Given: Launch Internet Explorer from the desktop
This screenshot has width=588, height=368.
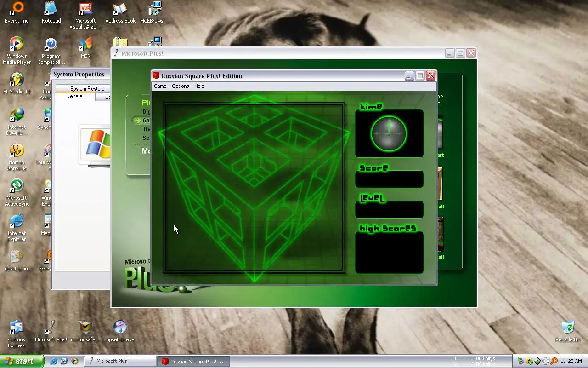Looking at the screenshot, I should click(17, 228).
